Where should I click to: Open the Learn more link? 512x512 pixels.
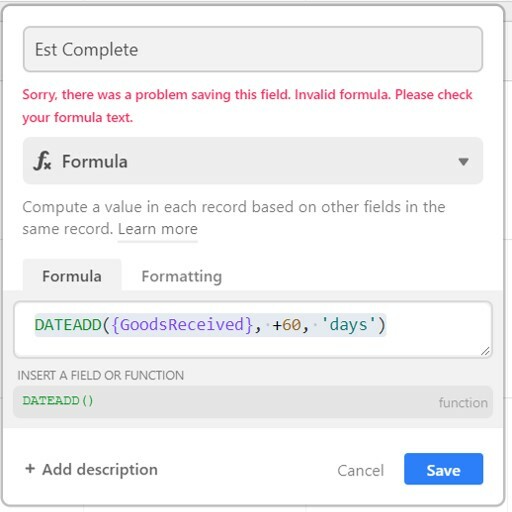158,229
